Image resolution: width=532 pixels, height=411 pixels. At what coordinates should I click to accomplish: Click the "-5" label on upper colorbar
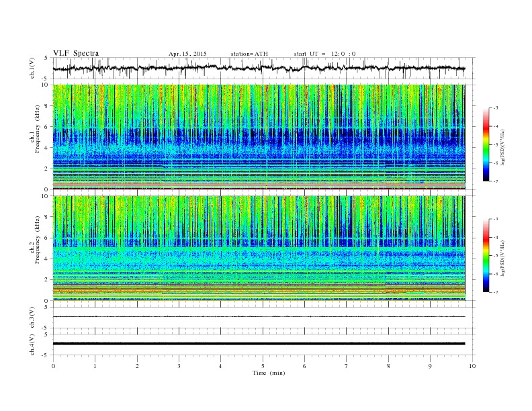pyautogui.click(x=496, y=145)
